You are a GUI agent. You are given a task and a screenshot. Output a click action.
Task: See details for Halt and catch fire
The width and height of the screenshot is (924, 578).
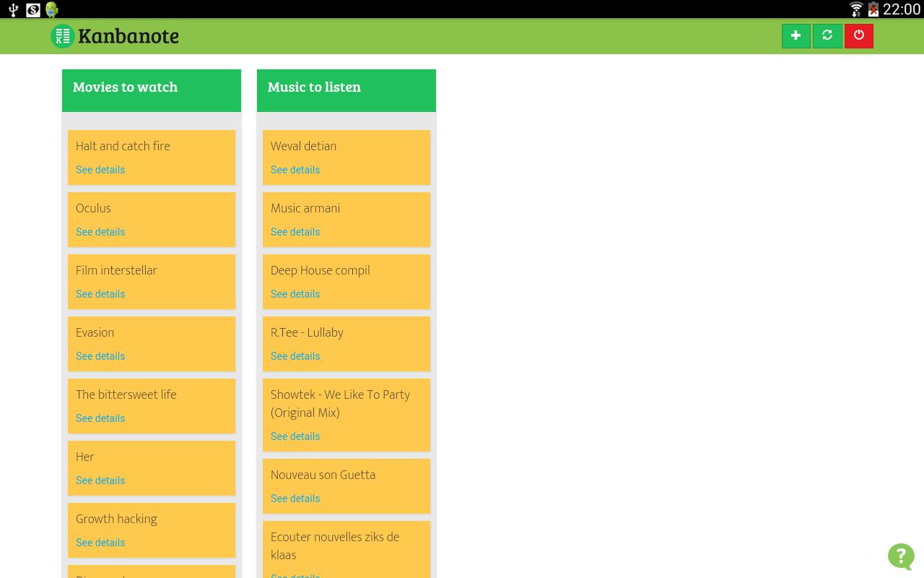pos(100,170)
